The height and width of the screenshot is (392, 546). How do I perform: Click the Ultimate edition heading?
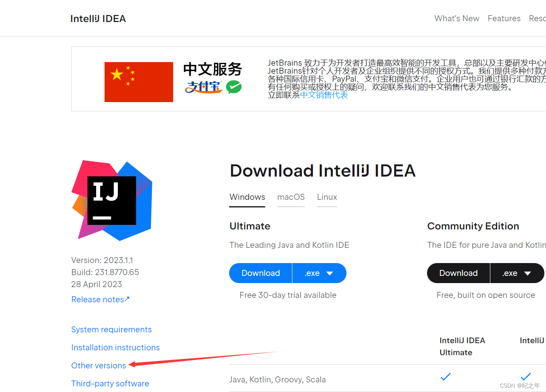point(250,226)
